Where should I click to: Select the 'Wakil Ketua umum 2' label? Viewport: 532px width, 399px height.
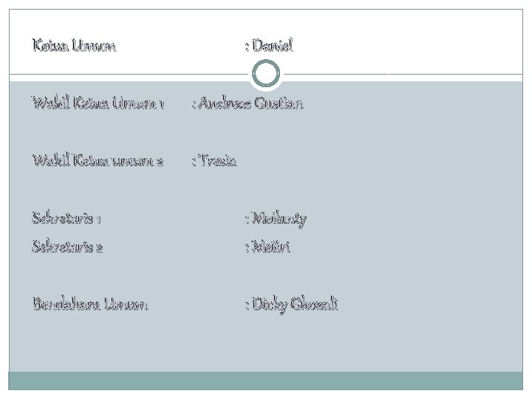(x=98, y=160)
